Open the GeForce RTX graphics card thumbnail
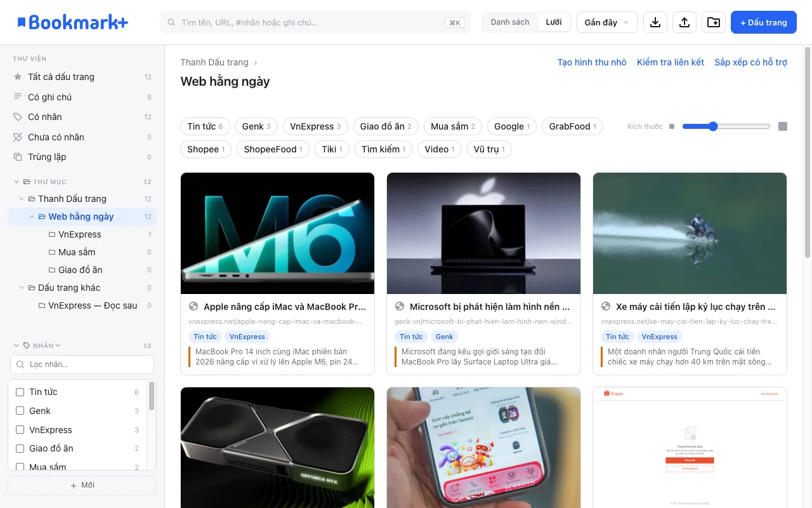812x508 pixels. click(277, 448)
